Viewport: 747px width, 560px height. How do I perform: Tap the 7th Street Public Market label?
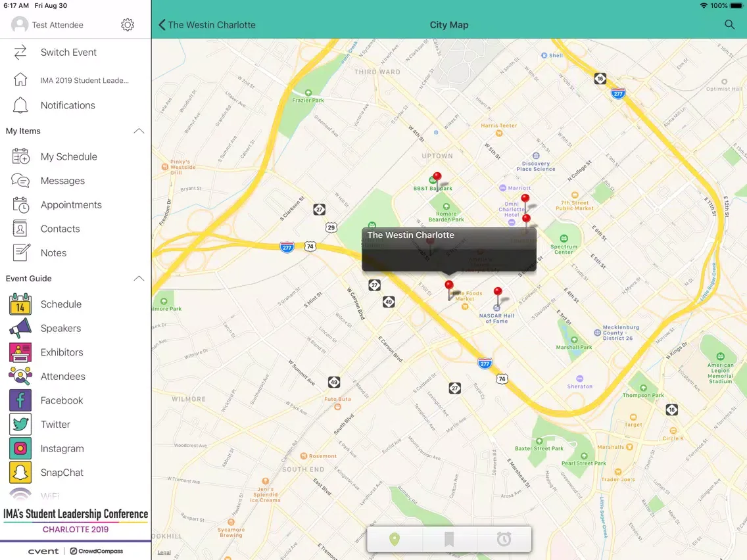(575, 205)
